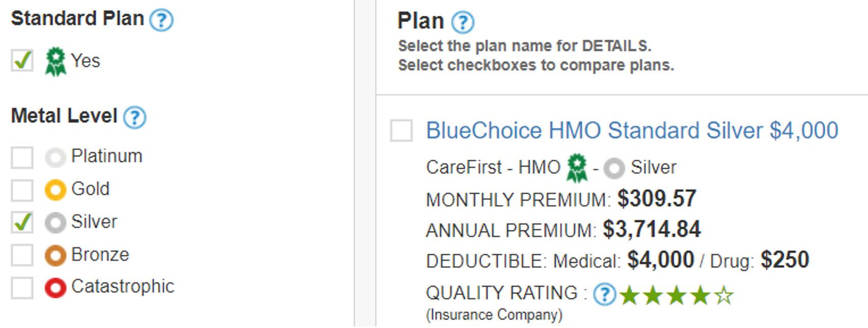Select BlueChoice HMO plan compare checkbox
Image resolution: width=868 pixels, height=328 pixels.
click(x=401, y=131)
